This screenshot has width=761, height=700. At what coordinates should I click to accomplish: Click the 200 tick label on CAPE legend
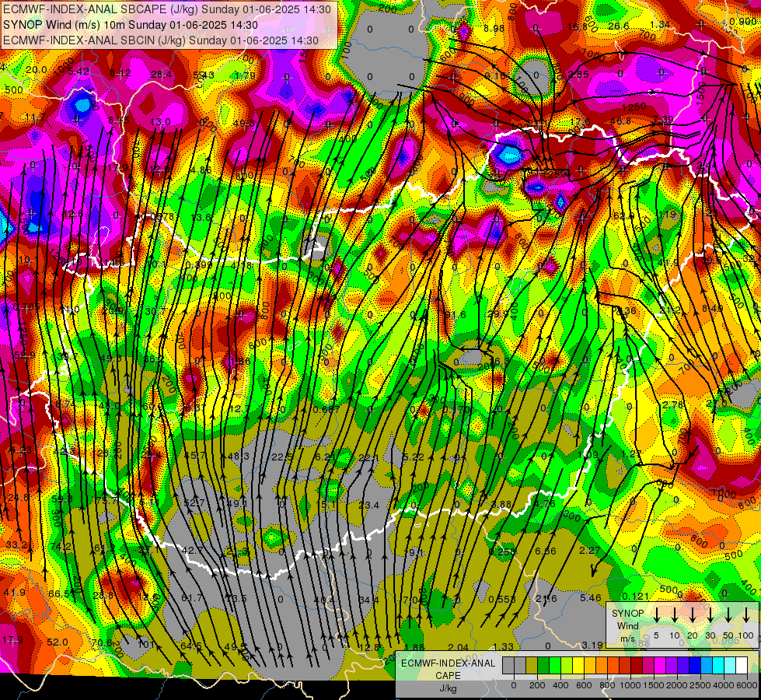pyautogui.click(x=537, y=685)
